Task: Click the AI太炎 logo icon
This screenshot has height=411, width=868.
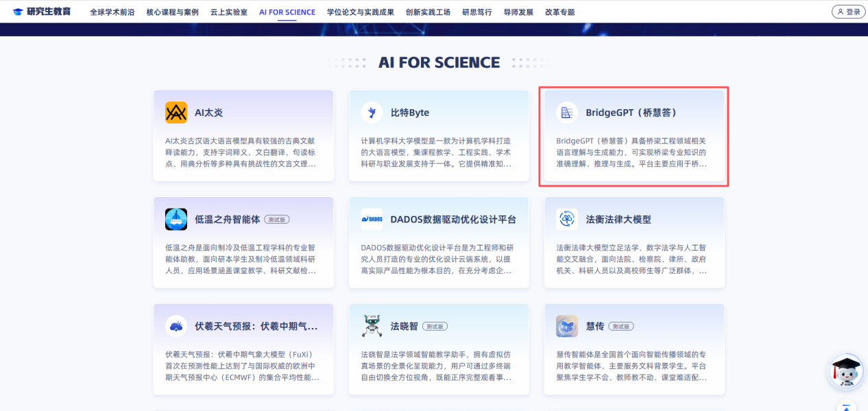Action: (x=176, y=113)
